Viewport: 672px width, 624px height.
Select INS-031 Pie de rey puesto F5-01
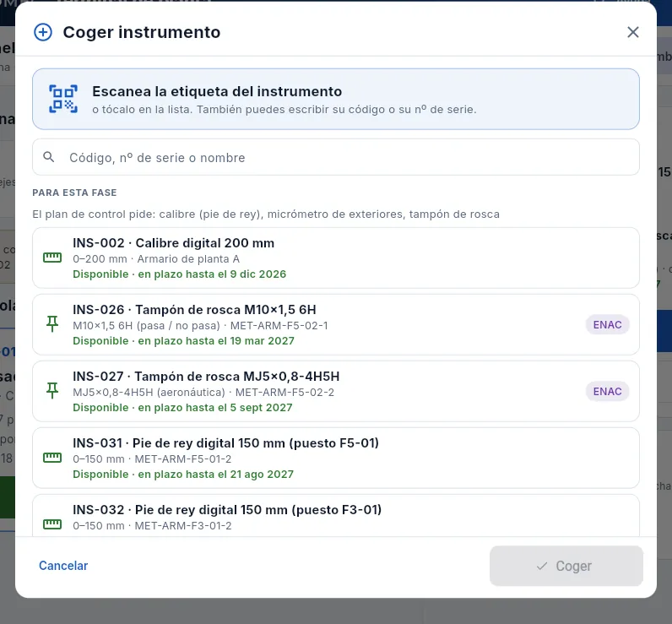click(336, 459)
